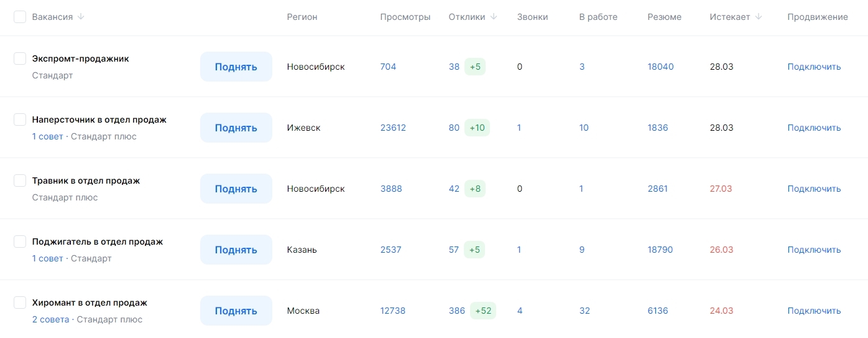
Task: Click expiry date 24.03
Action: click(x=721, y=311)
